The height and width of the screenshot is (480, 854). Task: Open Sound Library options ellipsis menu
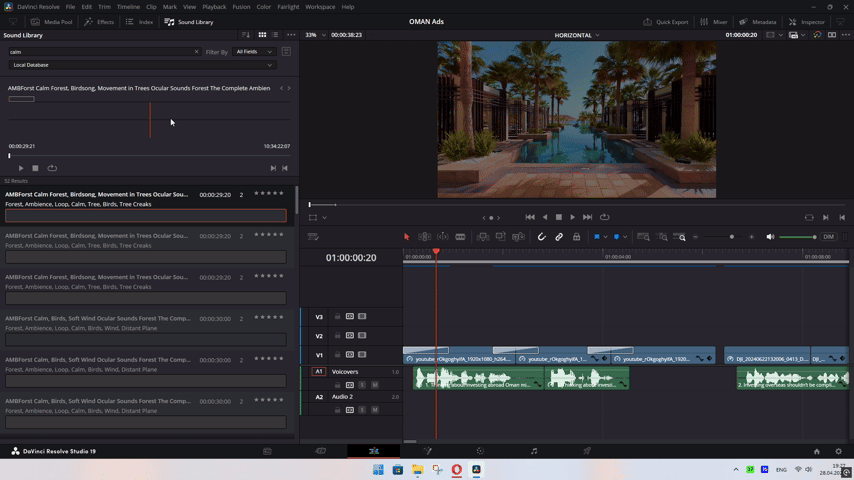(x=291, y=35)
